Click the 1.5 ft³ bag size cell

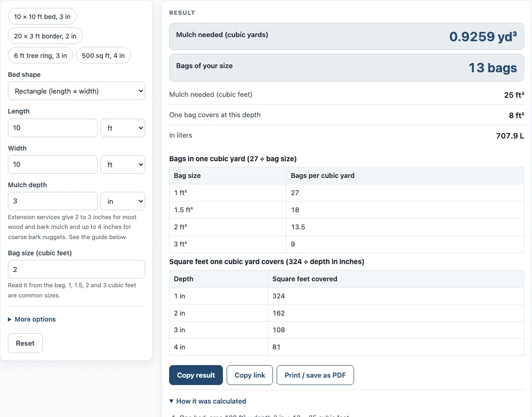[x=228, y=210]
